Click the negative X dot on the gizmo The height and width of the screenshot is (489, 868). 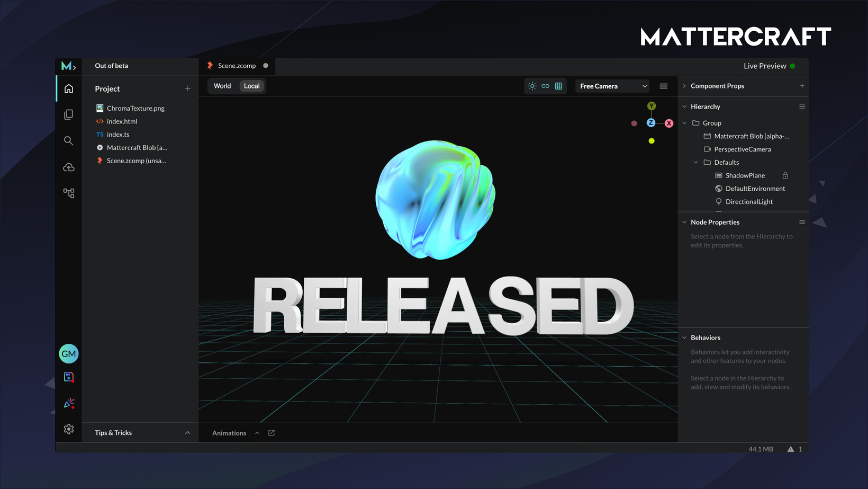pyautogui.click(x=634, y=123)
